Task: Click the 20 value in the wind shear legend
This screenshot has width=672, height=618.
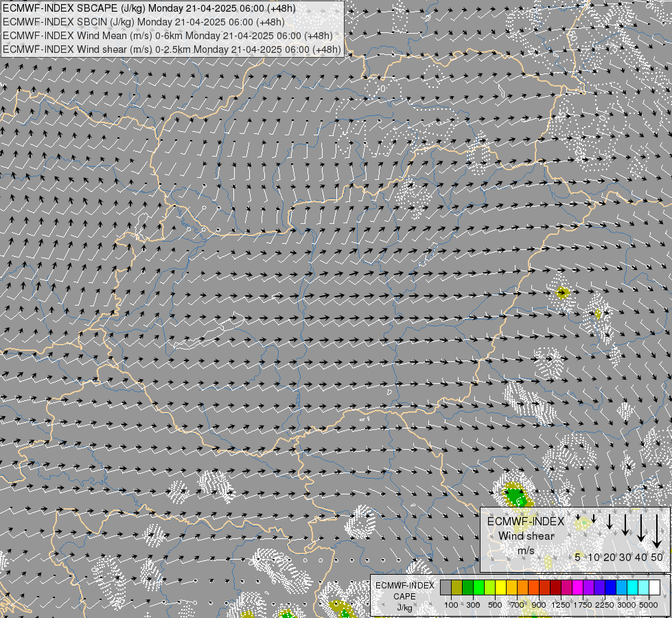Action: 609,557
